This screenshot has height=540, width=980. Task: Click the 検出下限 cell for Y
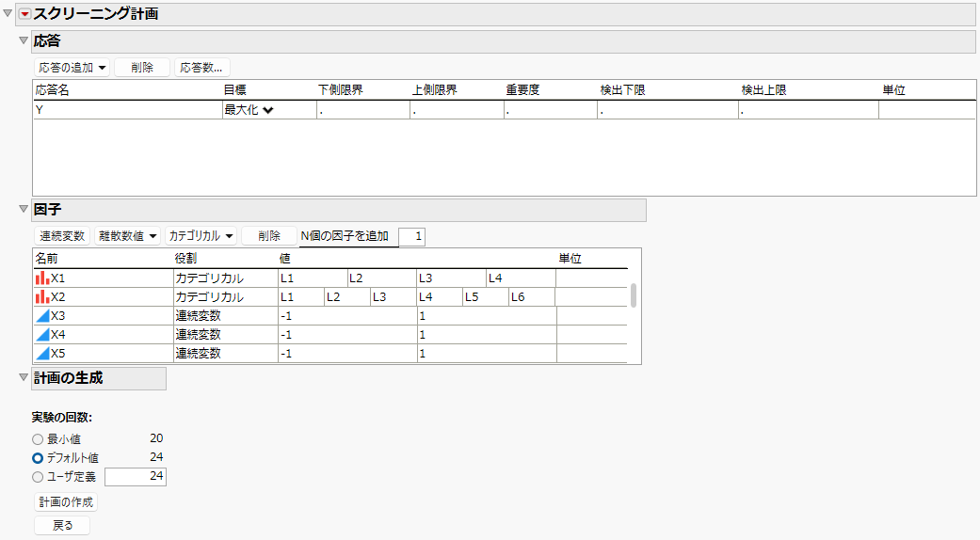(x=668, y=110)
